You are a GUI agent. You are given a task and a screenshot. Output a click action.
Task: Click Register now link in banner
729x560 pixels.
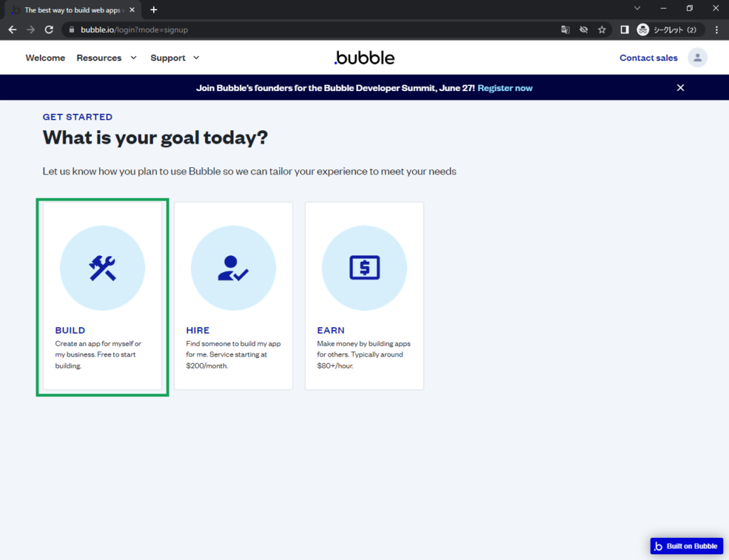click(505, 88)
